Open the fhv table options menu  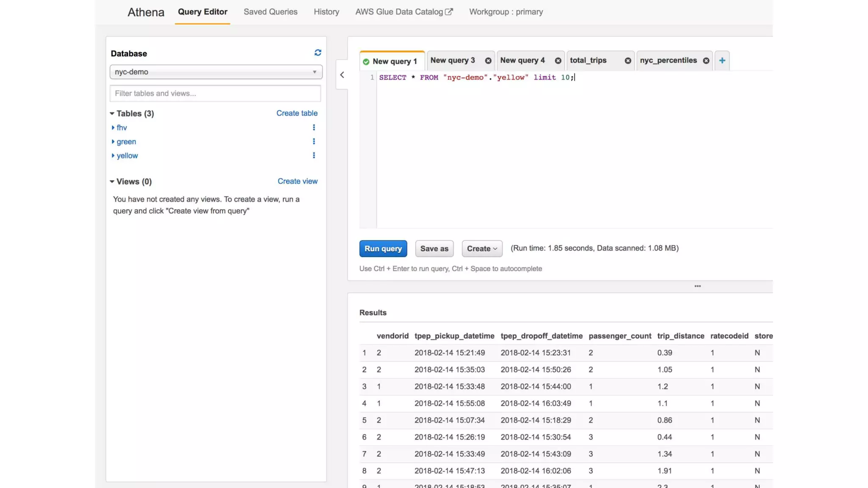tap(314, 128)
